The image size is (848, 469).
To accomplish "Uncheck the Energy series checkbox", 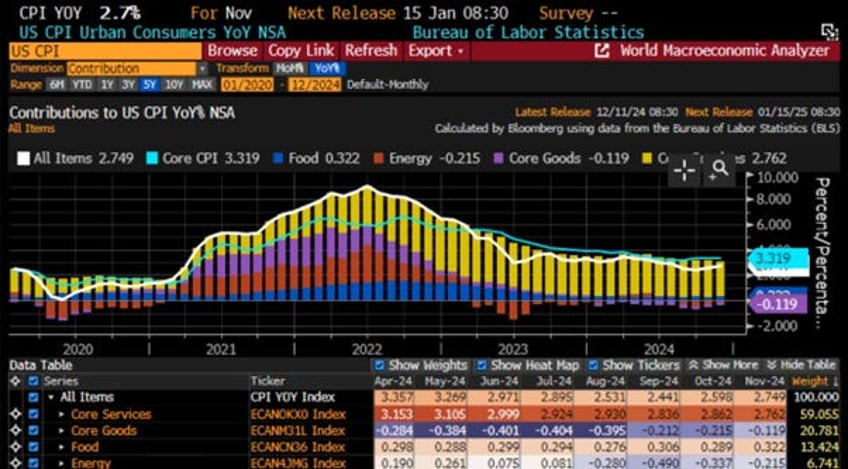I will point(34,464).
